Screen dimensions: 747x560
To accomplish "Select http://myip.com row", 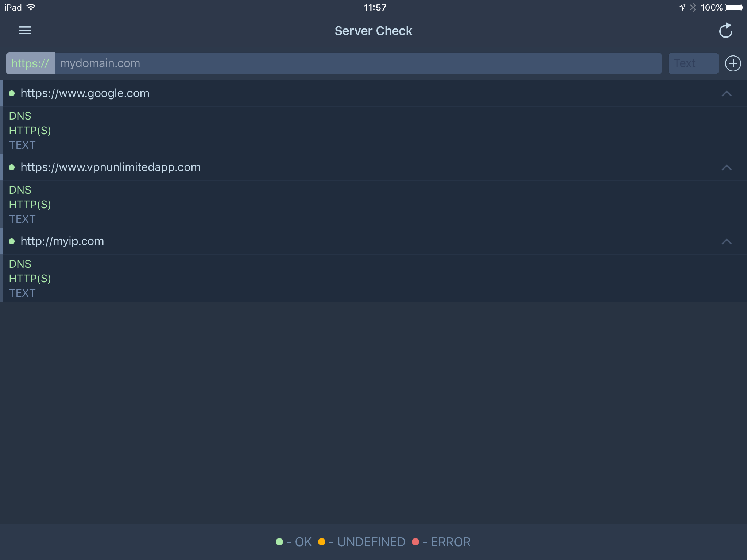I will pos(373,241).
